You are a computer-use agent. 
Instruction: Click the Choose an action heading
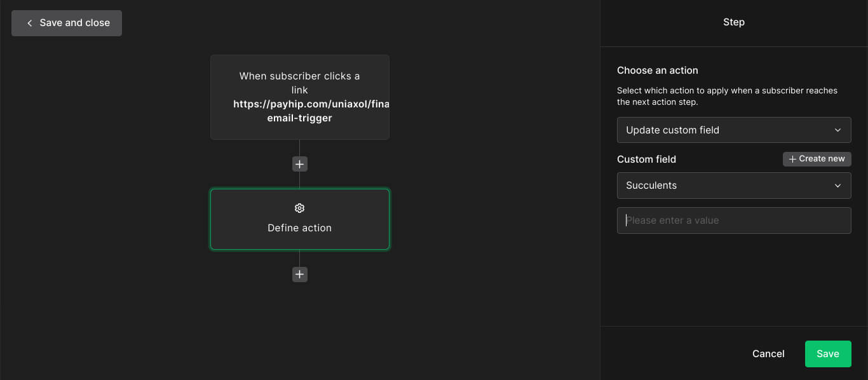[x=657, y=71]
